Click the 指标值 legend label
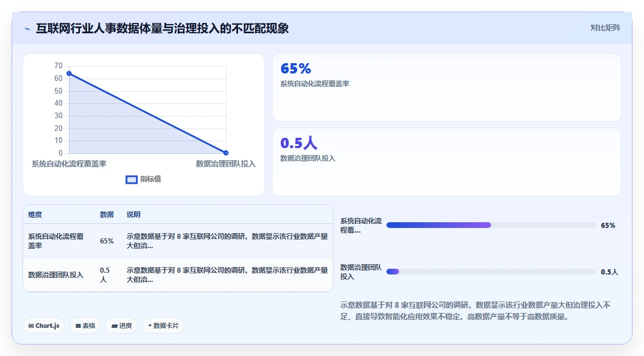The height and width of the screenshot is (356, 644). (151, 179)
